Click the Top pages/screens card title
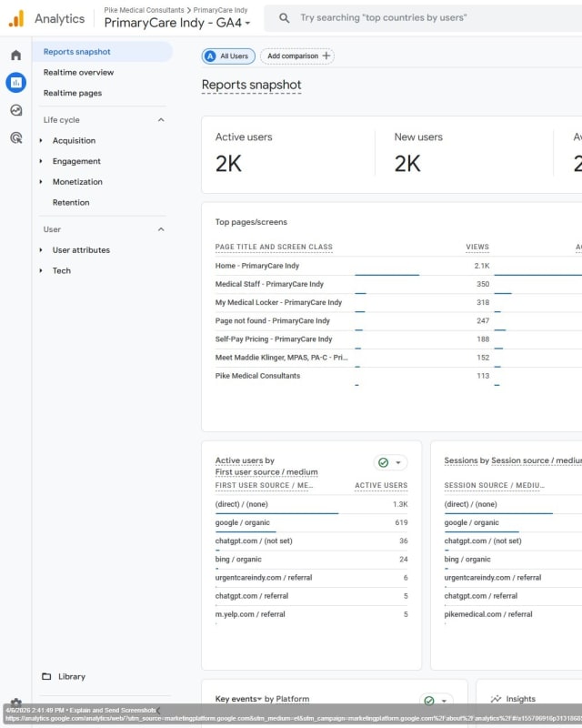582x728 pixels. (x=251, y=222)
